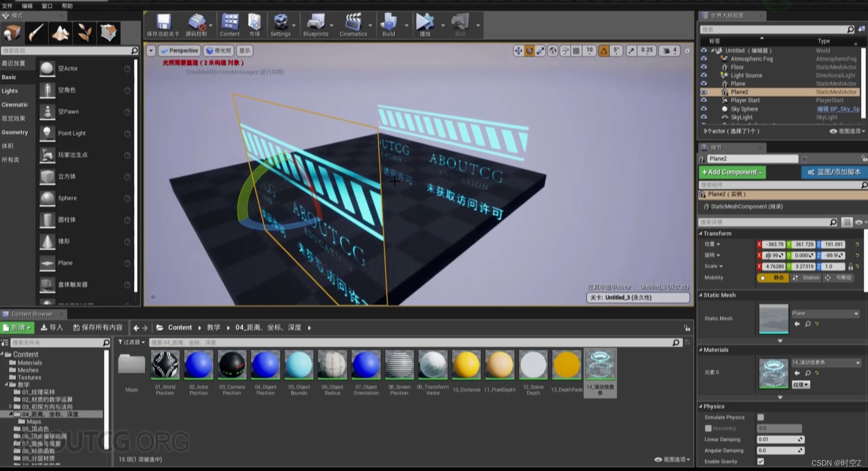This screenshot has height=471, width=868.
Task: Select the Foliage mode icon
Action: click(84, 33)
